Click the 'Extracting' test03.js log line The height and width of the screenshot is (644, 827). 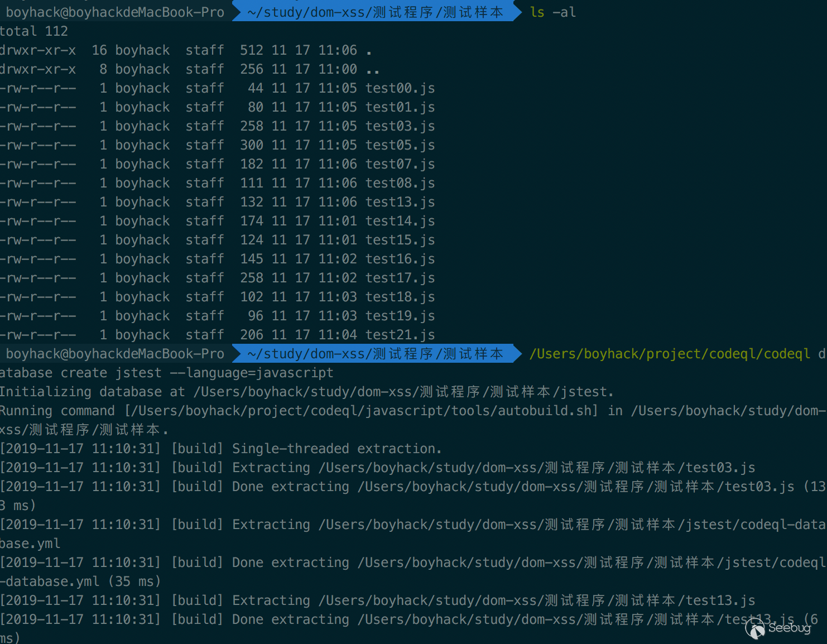coord(378,468)
